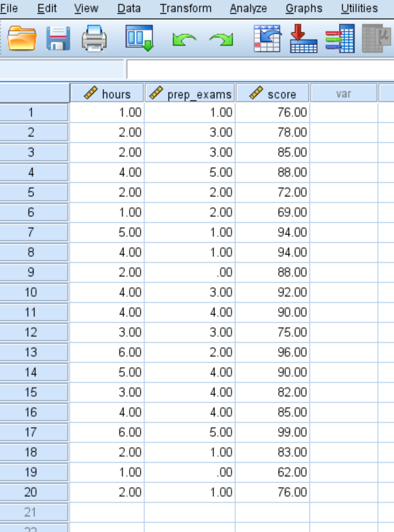Open data document folder icon
The height and width of the screenshot is (532, 394).
(x=22, y=38)
